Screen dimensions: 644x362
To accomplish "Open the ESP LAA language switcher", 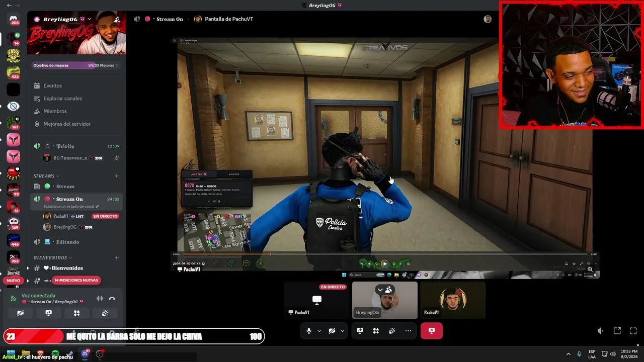I will tap(592, 354).
